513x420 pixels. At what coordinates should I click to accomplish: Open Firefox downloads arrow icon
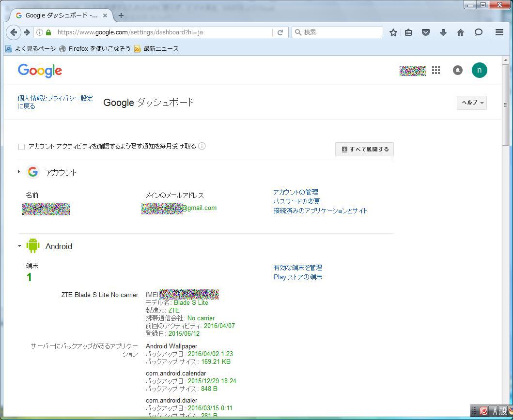click(443, 32)
